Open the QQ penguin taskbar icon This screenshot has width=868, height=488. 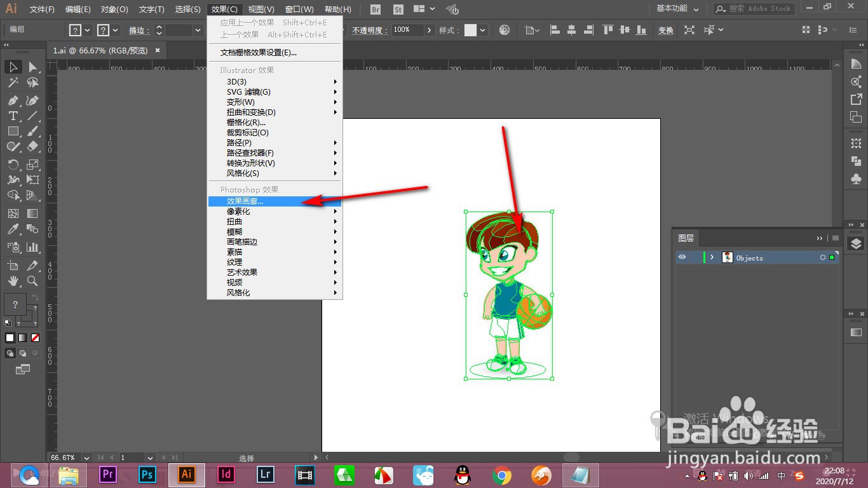coord(463,475)
